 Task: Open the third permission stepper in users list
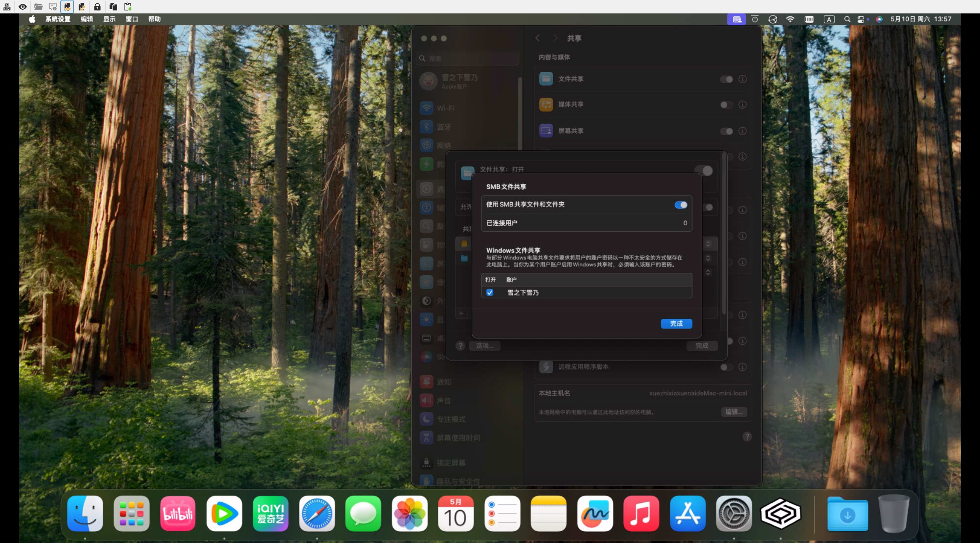pyautogui.click(x=708, y=272)
